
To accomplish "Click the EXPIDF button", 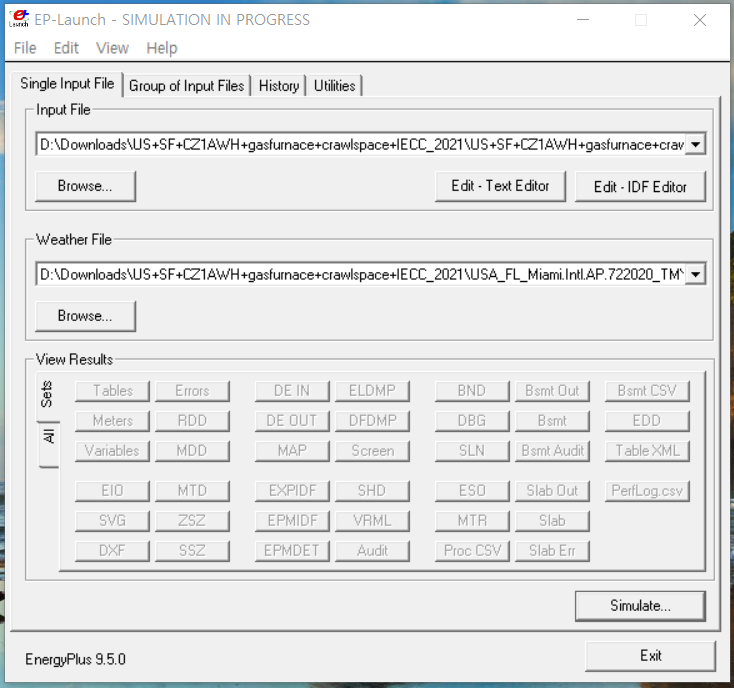I will (292, 491).
